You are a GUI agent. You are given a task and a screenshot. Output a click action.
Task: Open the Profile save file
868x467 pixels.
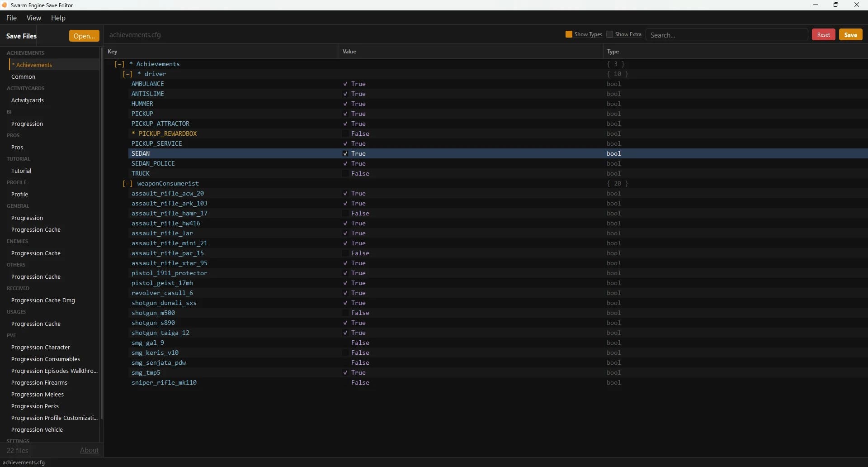54,194
